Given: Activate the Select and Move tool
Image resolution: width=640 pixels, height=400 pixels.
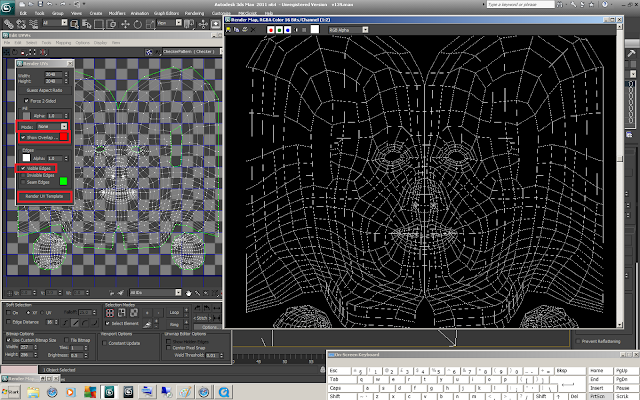Looking at the screenshot, I should (x=125, y=24).
